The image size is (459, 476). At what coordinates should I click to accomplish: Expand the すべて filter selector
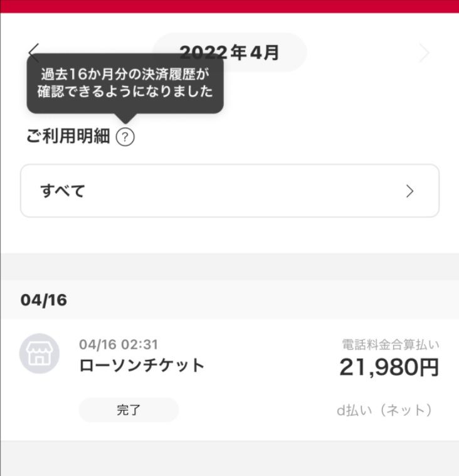(229, 191)
